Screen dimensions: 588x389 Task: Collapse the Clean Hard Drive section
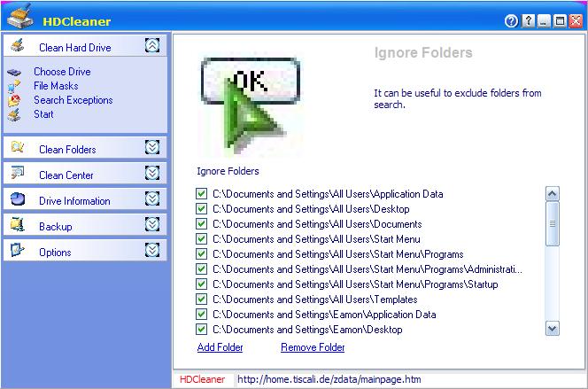[x=152, y=45]
